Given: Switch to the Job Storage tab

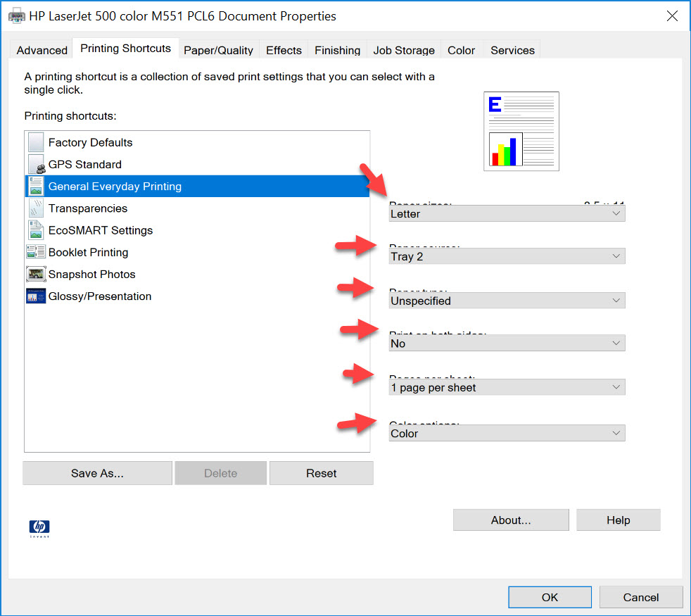Looking at the screenshot, I should pos(404,50).
